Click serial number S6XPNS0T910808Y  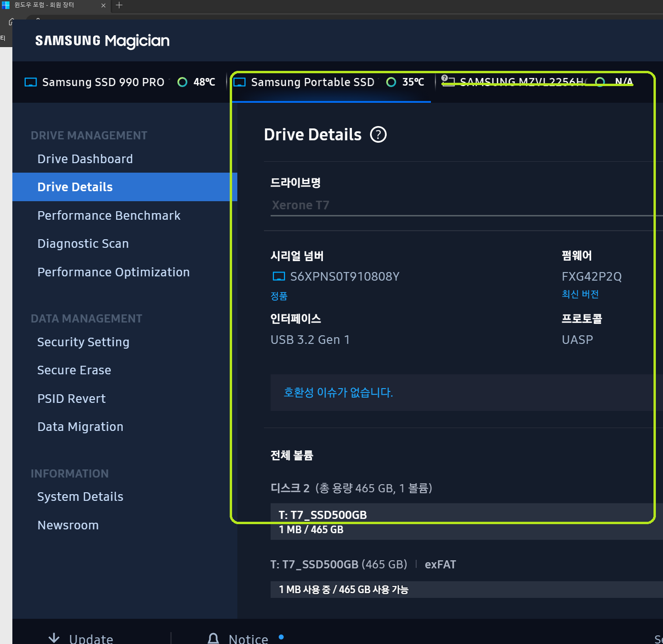click(345, 276)
